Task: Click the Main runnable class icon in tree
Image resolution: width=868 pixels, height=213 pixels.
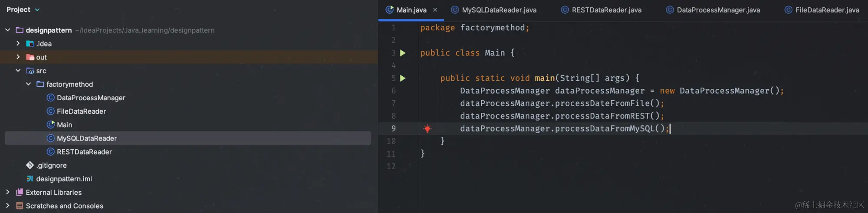Action: [51, 125]
